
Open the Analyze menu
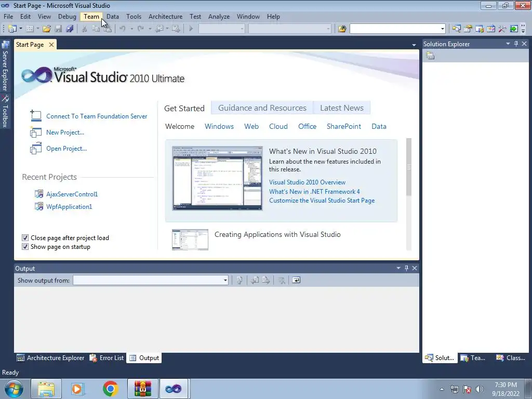point(219,17)
